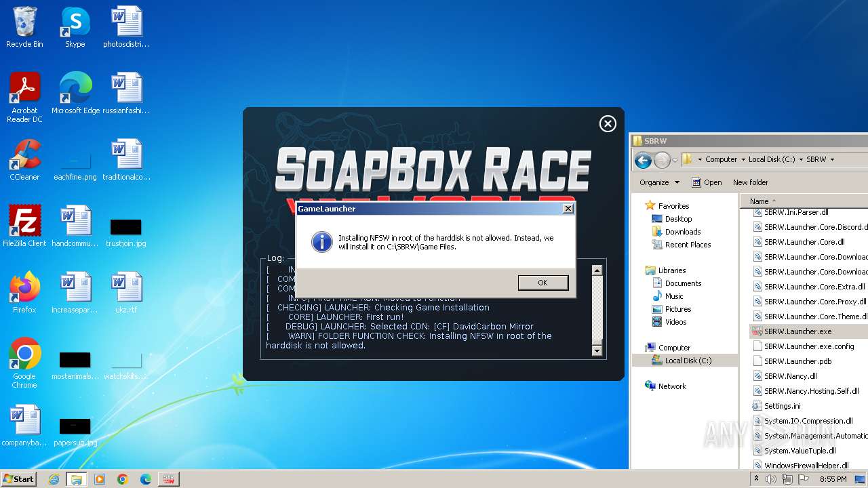868x488 pixels.
Task: Open Firefox desktop shortcut
Action: pos(24,293)
